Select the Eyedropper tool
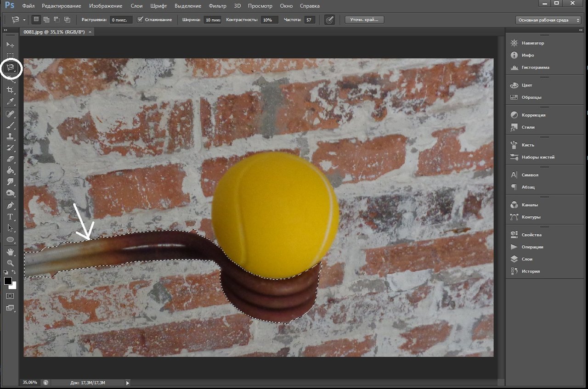 pyautogui.click(x=10, y=101)
